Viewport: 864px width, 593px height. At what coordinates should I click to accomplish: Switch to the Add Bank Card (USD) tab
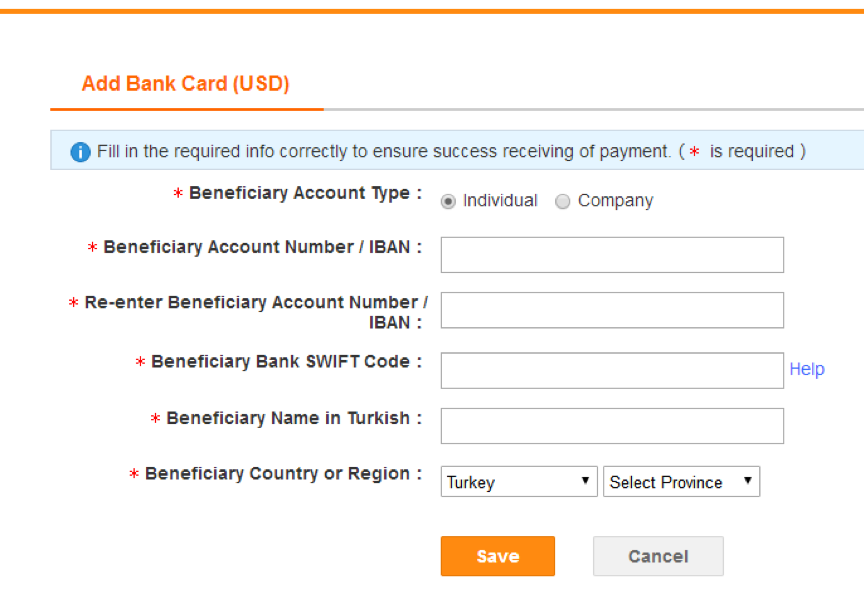pos(186,84)
